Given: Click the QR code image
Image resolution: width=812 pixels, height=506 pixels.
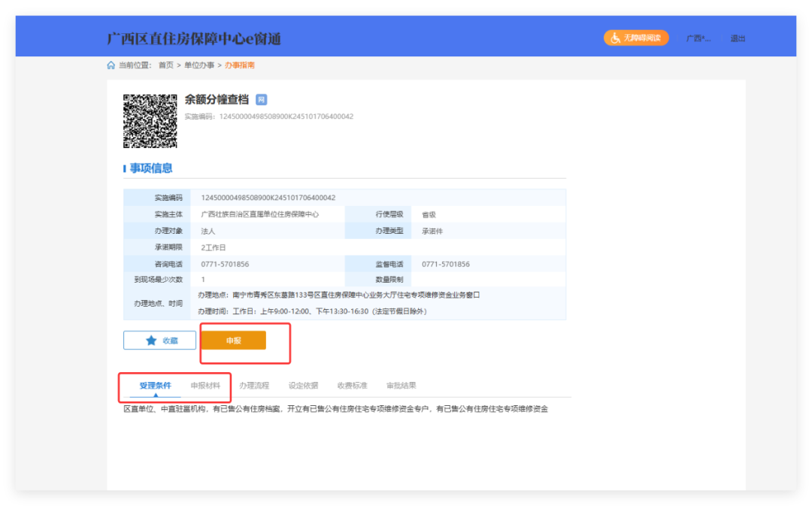Looking at the screenshot, I should pyautogui.click(x=150, y=120).
